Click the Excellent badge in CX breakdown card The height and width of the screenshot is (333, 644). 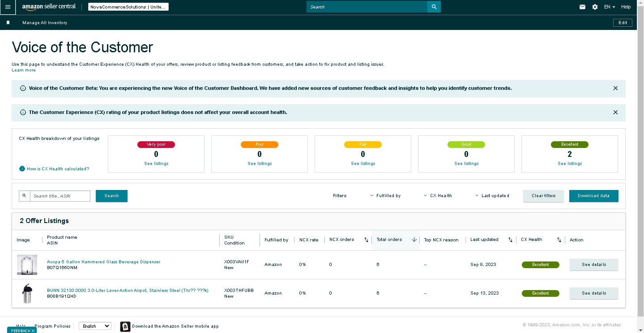coord(570,144)
